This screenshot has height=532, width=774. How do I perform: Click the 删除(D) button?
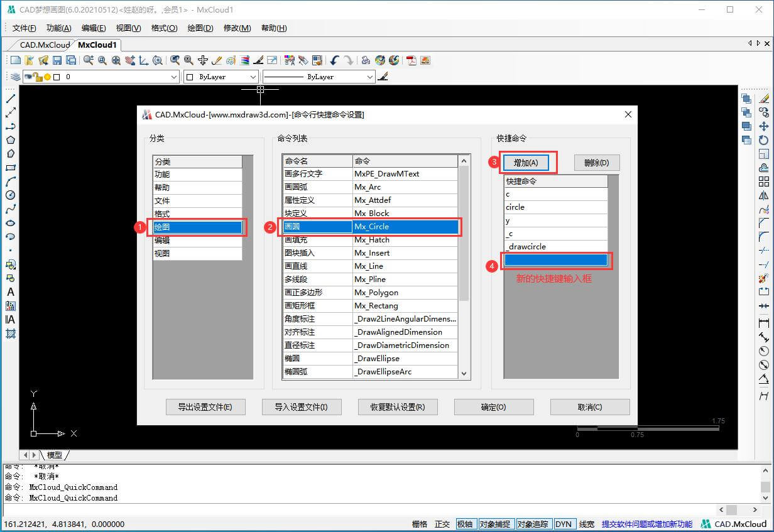click(597, 163)
